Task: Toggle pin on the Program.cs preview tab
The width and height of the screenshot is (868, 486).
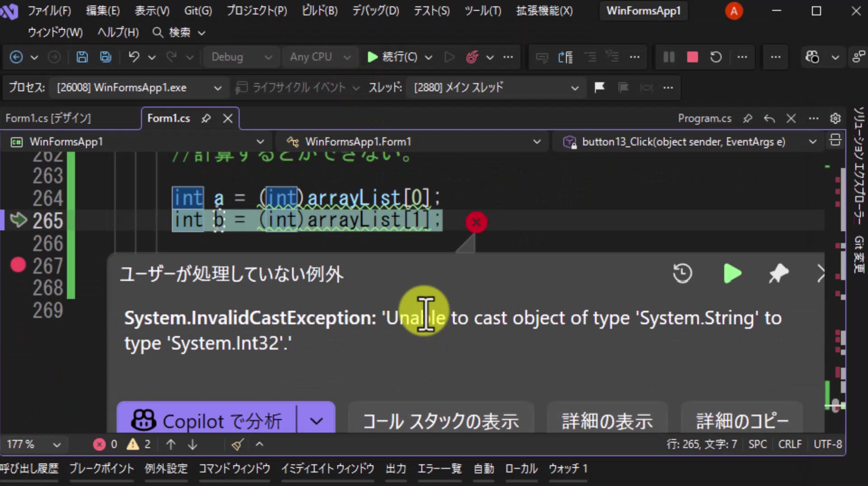Action: [x=747, y=118]
